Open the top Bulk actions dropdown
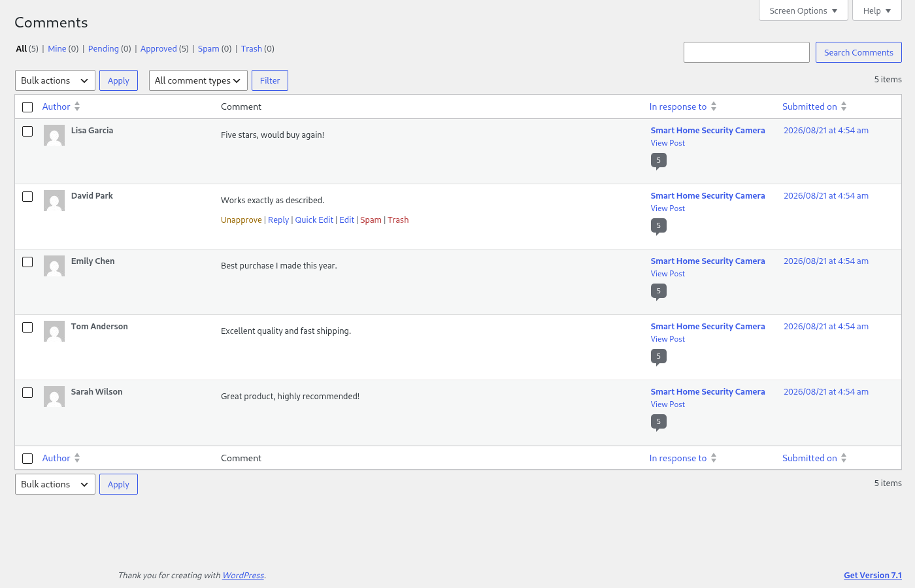 pos(55,80)
